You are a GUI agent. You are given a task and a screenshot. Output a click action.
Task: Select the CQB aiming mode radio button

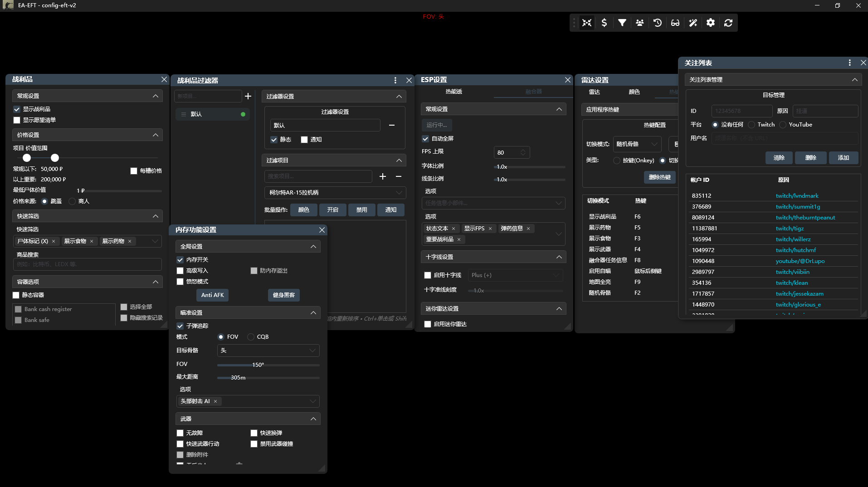(251, 337)
